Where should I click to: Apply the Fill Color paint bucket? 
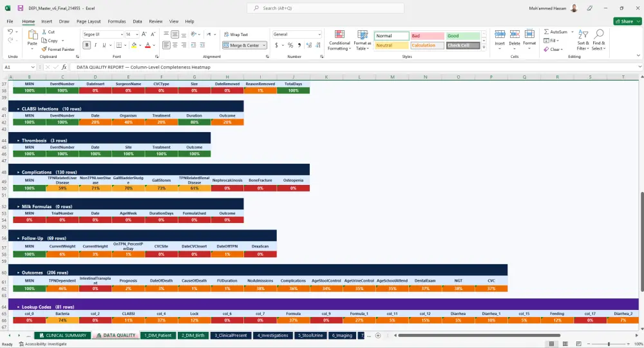134,45
